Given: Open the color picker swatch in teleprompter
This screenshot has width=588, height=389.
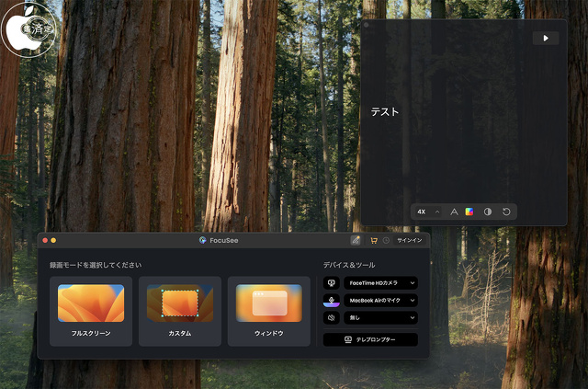Looking at the screenshot, I should (x=469, y=212).
